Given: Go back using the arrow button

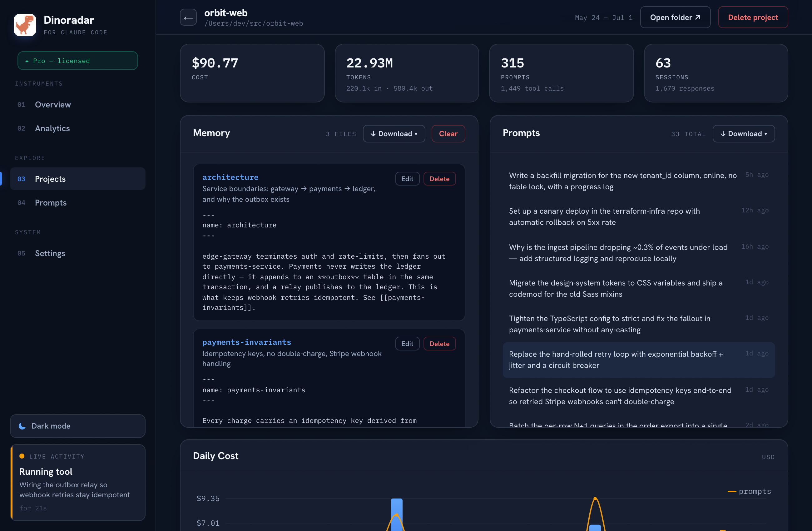Looking at the screenshot, I should tap(188, 17).
